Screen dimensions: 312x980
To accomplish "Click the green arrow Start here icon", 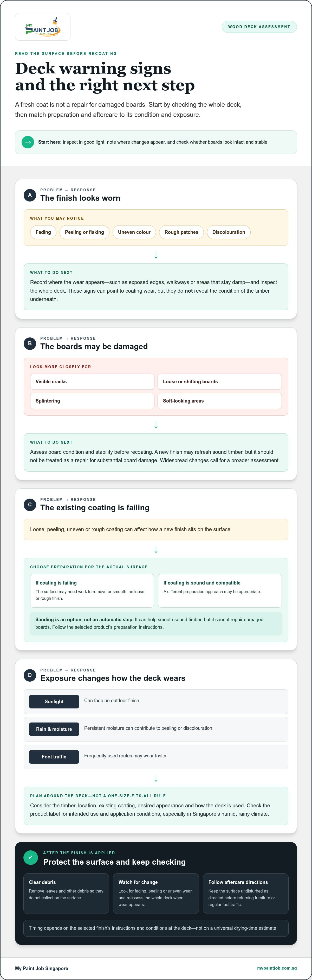I will (28, 142).
